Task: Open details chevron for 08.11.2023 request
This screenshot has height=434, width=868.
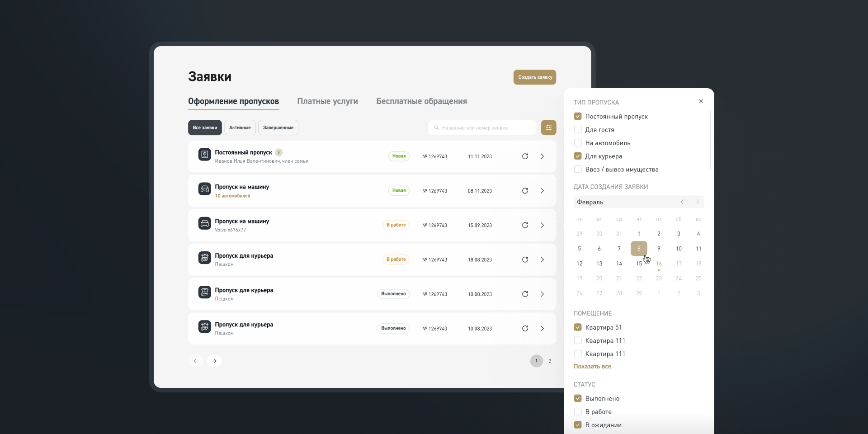Action: (x=542, y=191)
